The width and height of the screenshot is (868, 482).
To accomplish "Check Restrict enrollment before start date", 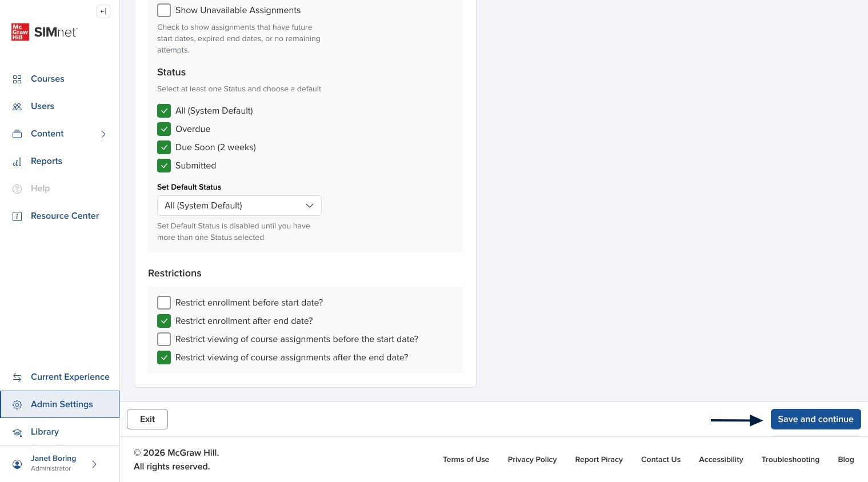I will coord(164,303).
